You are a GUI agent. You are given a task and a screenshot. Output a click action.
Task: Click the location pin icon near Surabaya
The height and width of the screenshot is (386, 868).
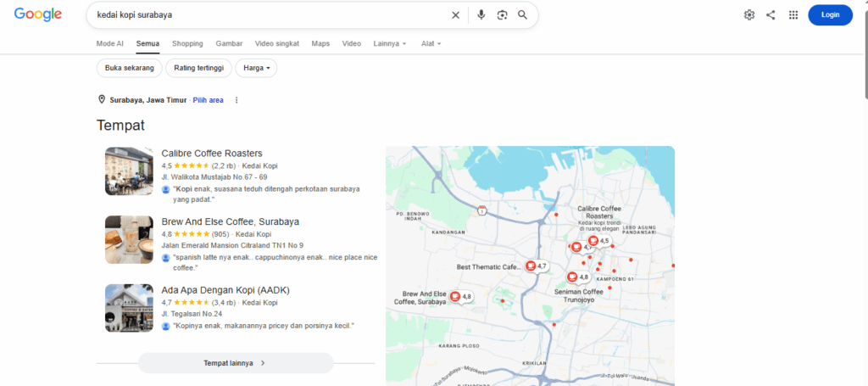click(x=102, y=100)
